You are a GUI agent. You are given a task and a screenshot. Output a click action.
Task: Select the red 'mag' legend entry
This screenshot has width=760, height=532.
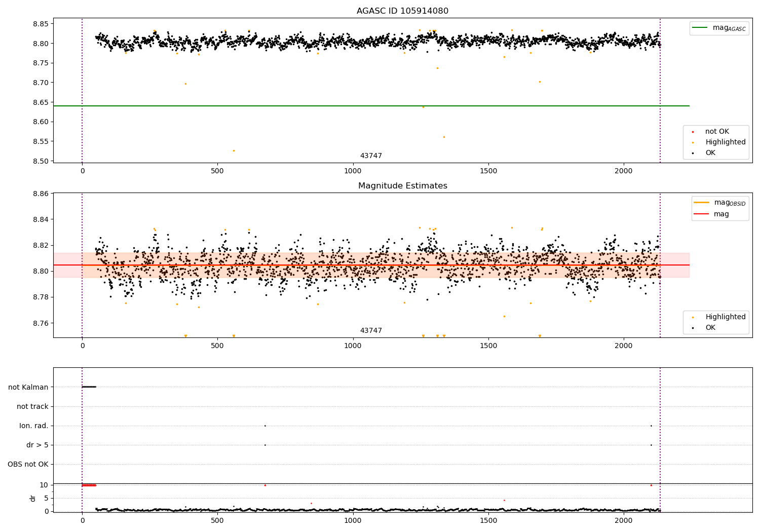712,214
